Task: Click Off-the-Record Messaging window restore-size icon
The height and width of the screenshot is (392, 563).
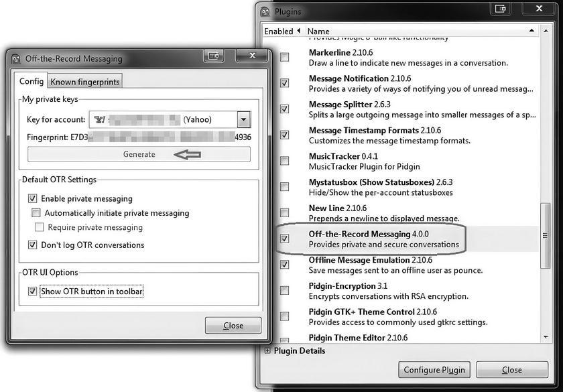Action: coord(214,56)
